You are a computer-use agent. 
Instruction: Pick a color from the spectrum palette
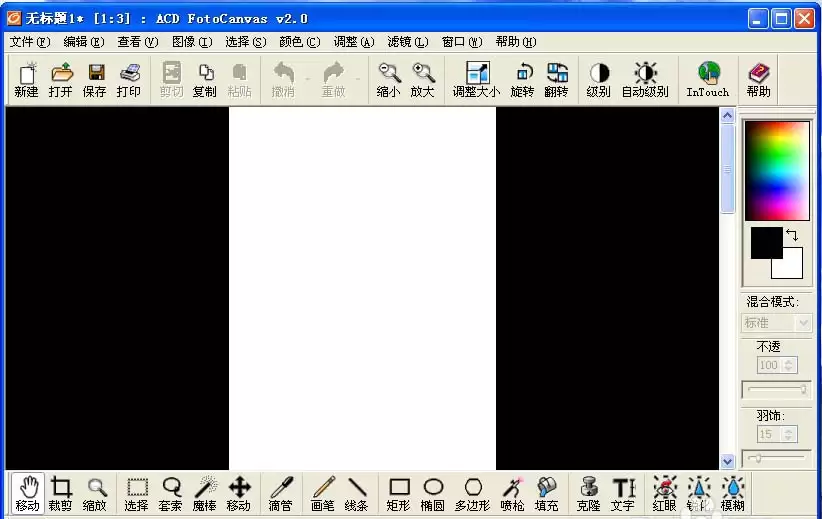777,171
